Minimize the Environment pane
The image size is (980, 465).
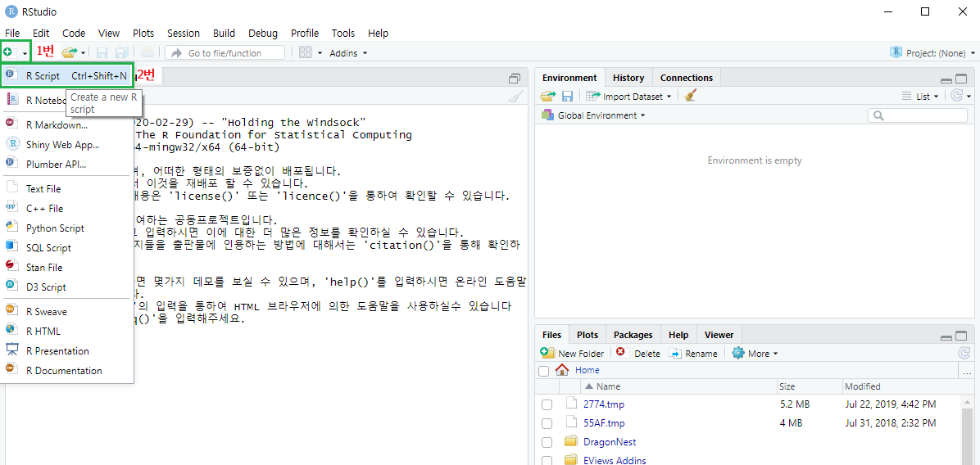click(x=946, y=80)
